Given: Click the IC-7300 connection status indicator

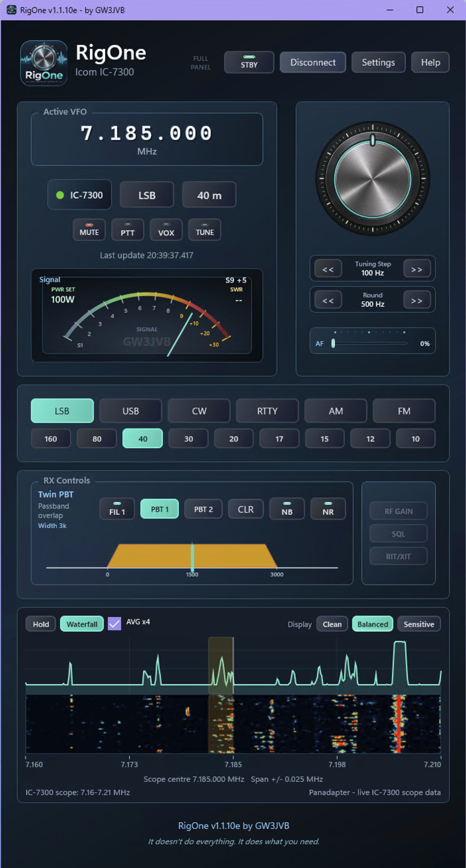Looking at the screenshot, I should (80, 195).
